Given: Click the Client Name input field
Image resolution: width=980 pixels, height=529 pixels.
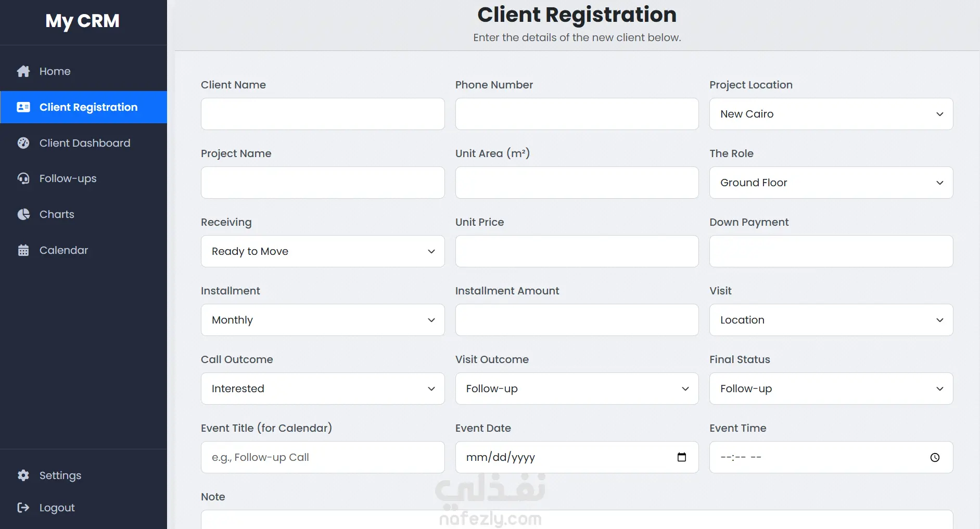Looking at the screenshot, I should pos(323,114).
